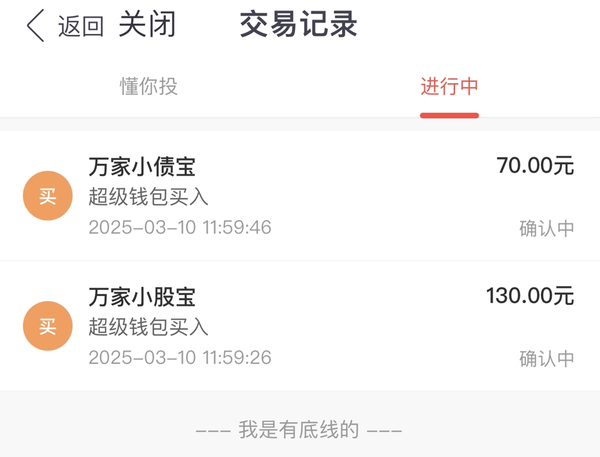Click 超级钱包买入 under 万家小债宝
The width and height of the screenshot is (600, 457).
[148, 197]
